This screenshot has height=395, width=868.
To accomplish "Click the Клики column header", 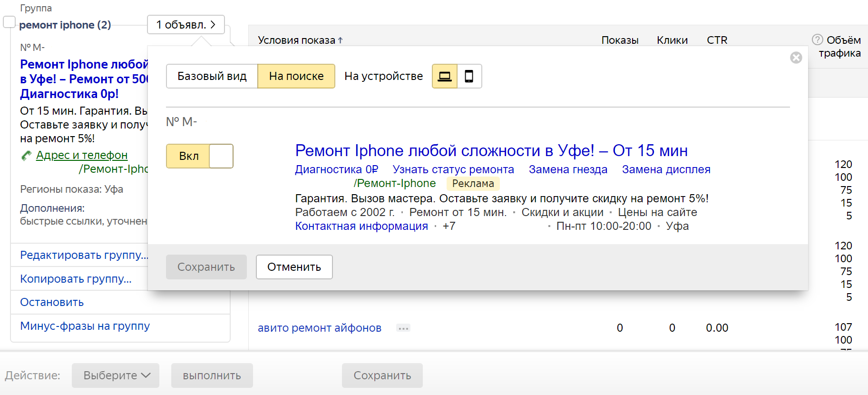I will [672, 40].
